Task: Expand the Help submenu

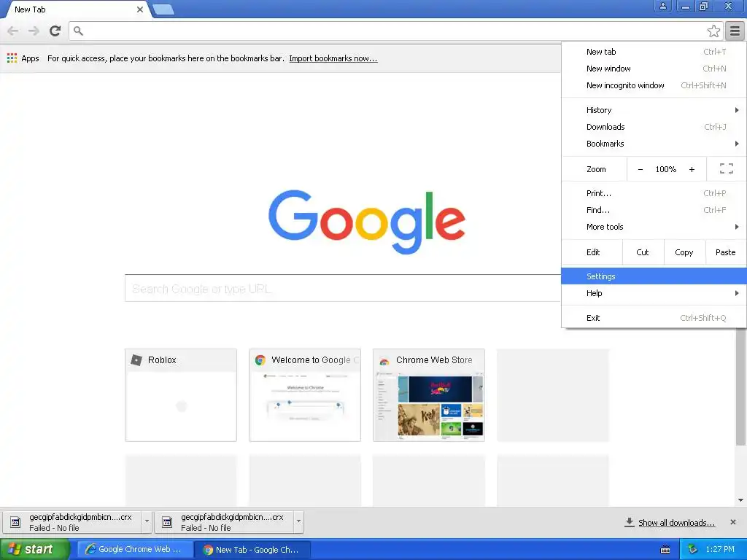Action: 654,293
